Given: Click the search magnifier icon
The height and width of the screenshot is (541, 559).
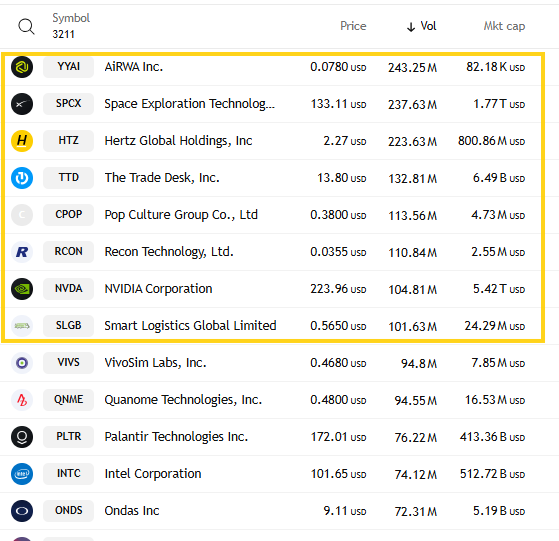Looking at the screenshot, I should (26, 27).
